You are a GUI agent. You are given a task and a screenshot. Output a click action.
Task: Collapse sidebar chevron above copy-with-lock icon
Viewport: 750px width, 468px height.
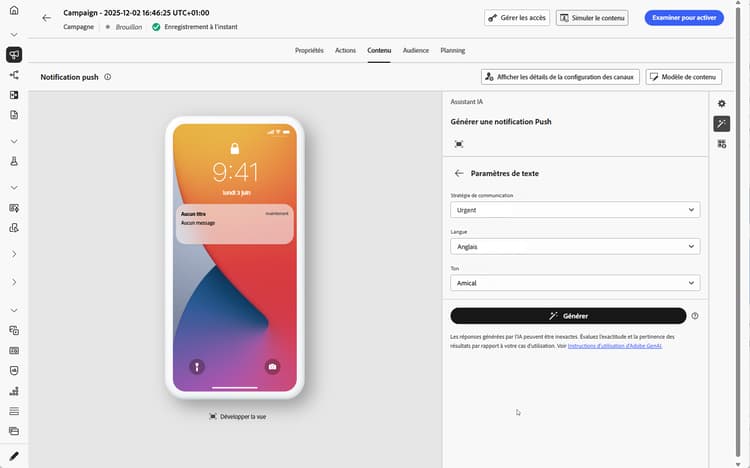tap(14, 310)
